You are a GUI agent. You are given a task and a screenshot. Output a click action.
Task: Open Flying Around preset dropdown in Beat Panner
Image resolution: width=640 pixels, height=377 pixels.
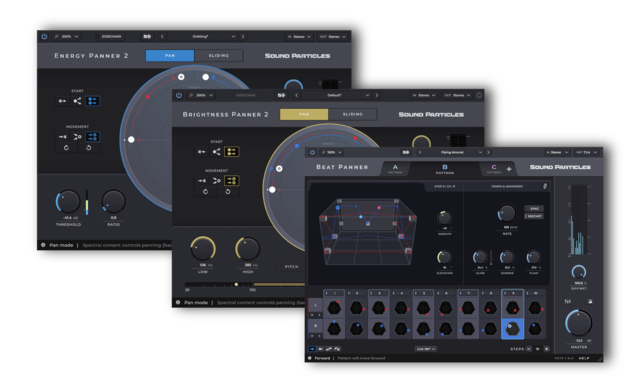pyautogui.click(x=453, y=152)
